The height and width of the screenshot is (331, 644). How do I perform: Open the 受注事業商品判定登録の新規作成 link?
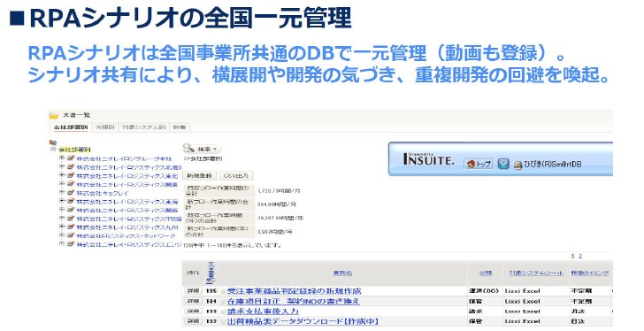coord(294,291)
